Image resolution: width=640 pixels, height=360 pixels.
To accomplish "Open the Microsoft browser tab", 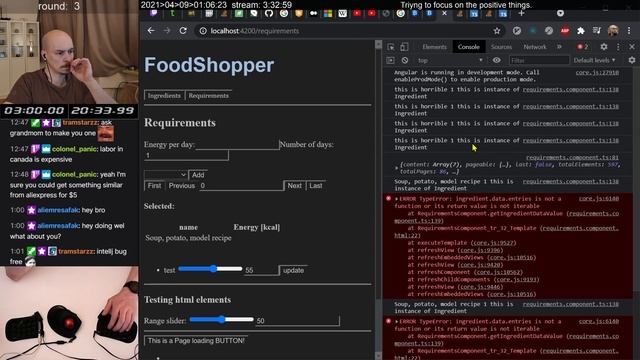I will pos(328,13).
